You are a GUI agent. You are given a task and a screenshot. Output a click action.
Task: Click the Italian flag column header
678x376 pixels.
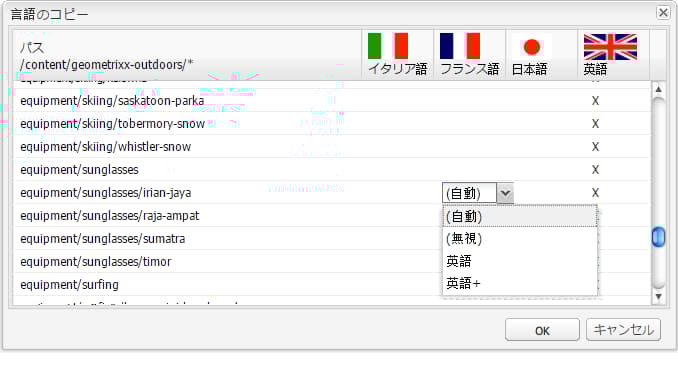(397, 55)
